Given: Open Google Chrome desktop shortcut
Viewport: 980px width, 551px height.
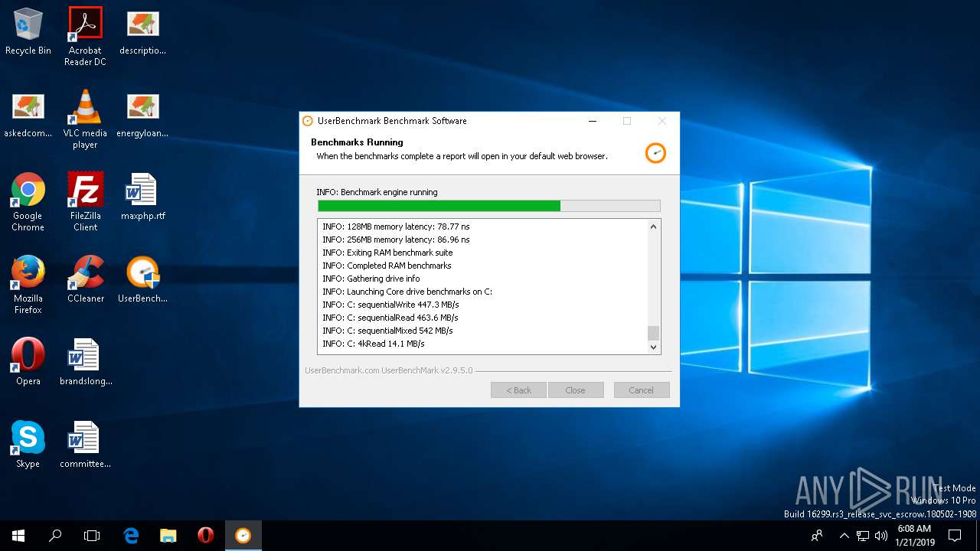Looking at the screenshot, I should [28, 202].
